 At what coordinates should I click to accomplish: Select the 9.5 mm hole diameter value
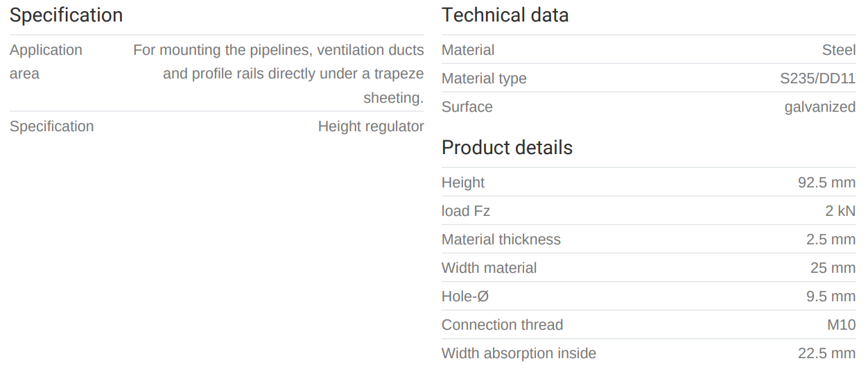point(831,296)
